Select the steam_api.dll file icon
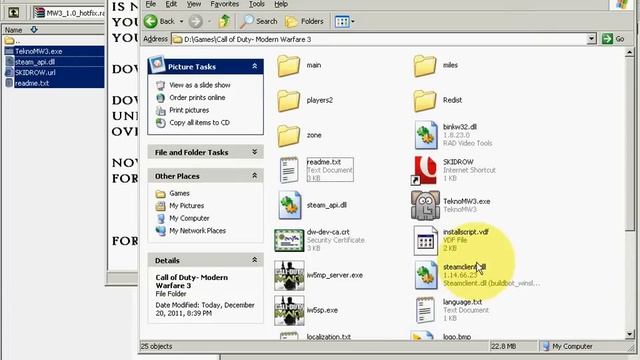The width and height of the screenshot is (640, 360). (x=289, y=205)
